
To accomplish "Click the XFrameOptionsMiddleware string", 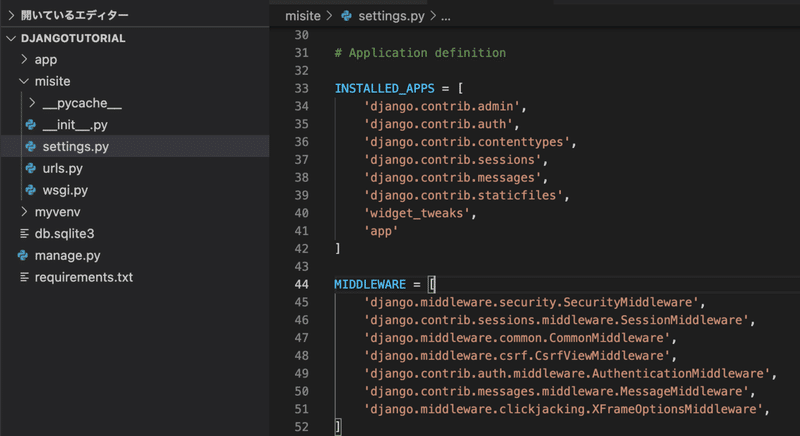I will (x=563, y=409).
